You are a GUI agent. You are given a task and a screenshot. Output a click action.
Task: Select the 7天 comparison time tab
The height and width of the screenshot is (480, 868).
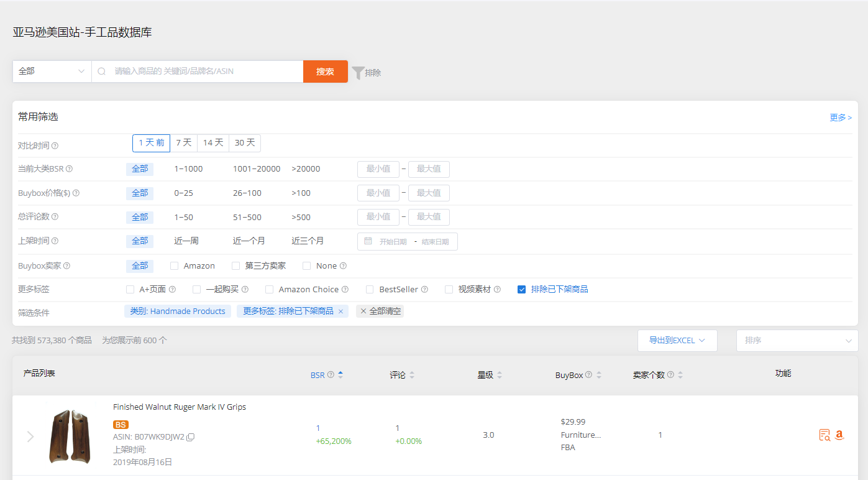pyautogui.click(x=183, y=142)
